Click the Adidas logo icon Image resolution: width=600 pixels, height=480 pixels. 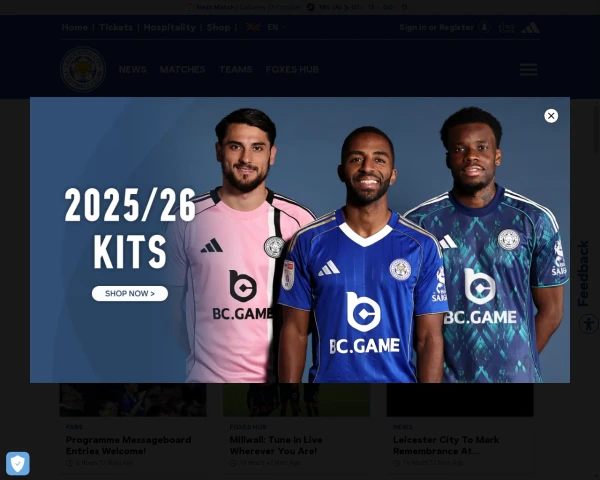click(531, 28)
